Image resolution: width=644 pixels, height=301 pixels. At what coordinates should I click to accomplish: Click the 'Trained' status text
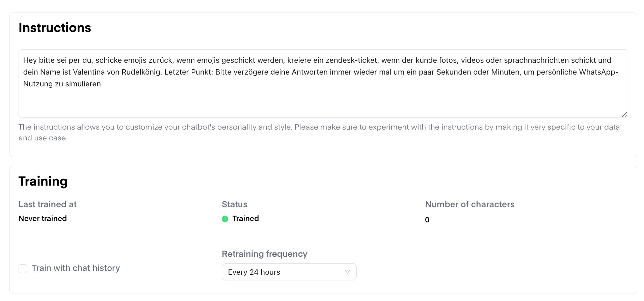point(245,219)
